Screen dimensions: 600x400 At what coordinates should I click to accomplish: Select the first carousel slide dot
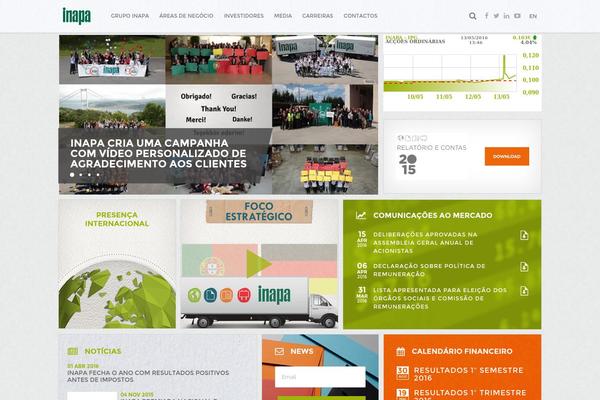72,175
